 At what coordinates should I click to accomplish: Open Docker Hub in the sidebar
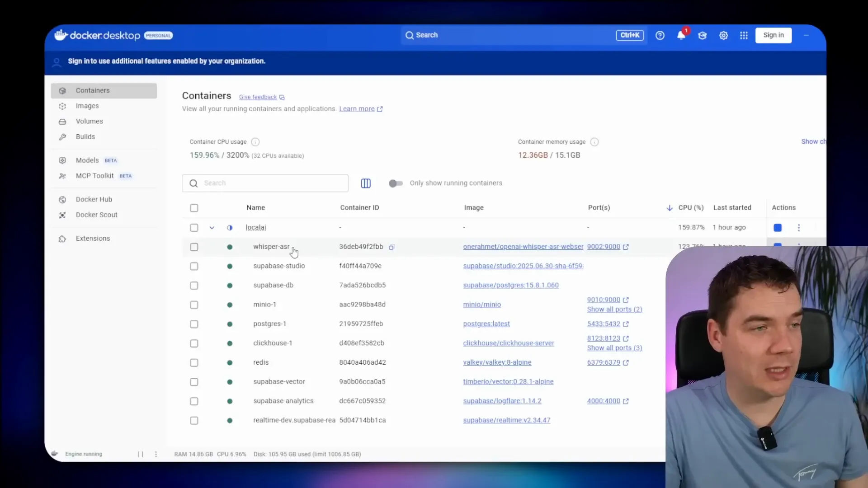(104, 199)
